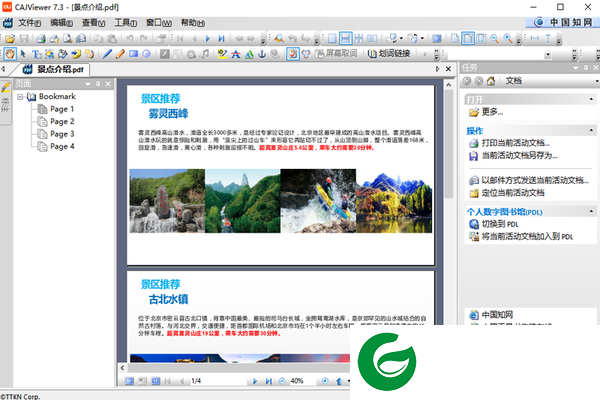Close the 景点介绍.pdf document tab
The height and width of the screenshot is (400, 600).
[448, 69]
